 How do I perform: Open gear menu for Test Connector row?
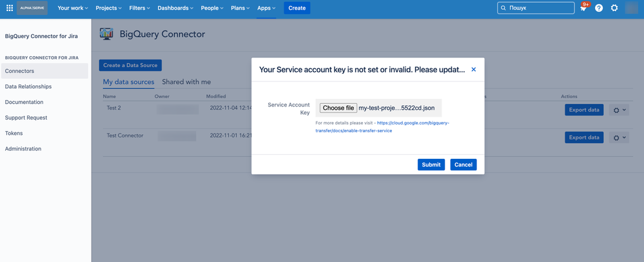pos(619,137)
